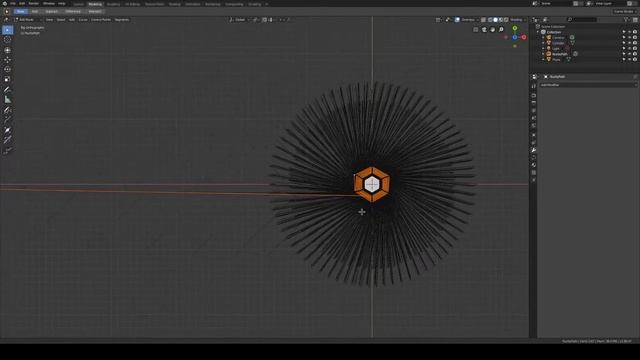
Task: Click the camera view gizmo button
Action: coord(484,29)
